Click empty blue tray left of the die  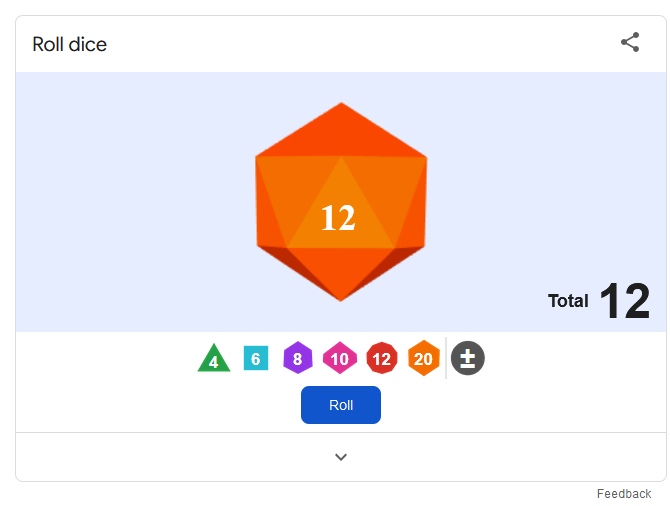pyautogui.click(x=132, y=201)
